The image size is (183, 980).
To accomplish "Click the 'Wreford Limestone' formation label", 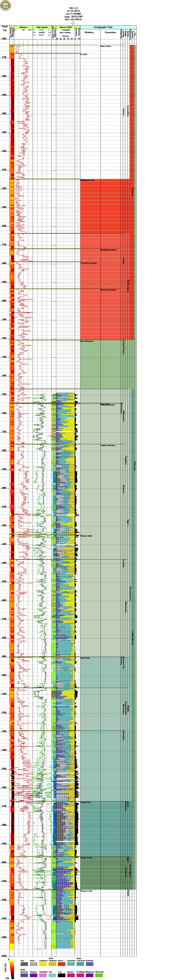I will [108, 290].
